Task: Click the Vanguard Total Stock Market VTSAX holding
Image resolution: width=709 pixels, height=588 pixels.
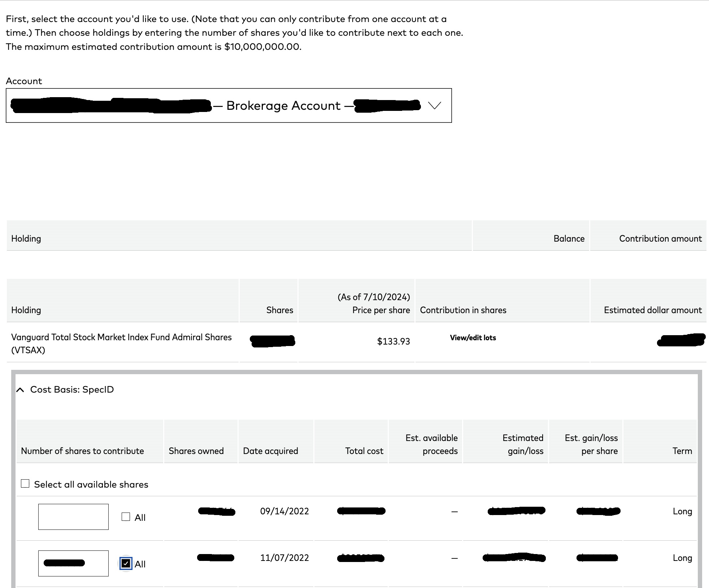Action: tap(121, 343)
